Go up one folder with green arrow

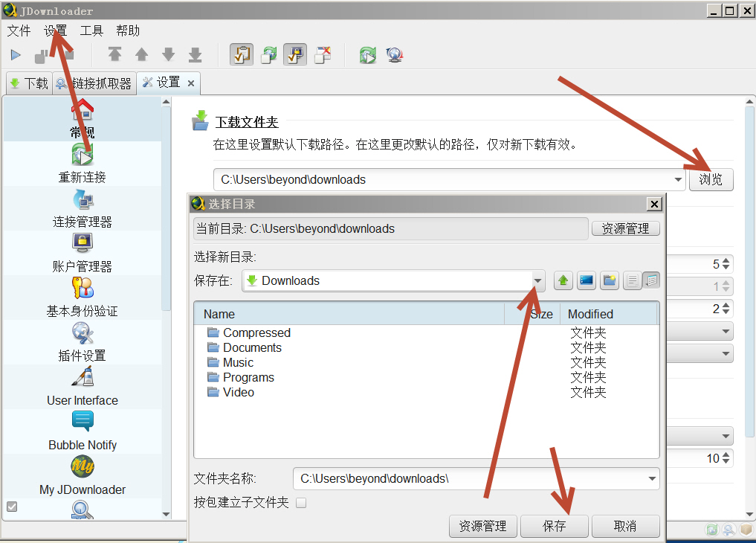[563, 280]
